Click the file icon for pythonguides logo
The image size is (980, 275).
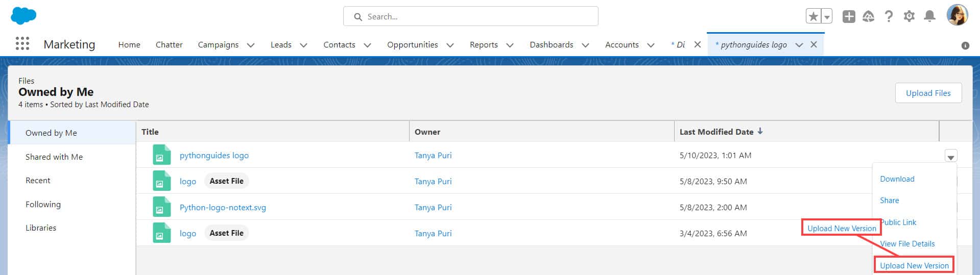point(162,155)
